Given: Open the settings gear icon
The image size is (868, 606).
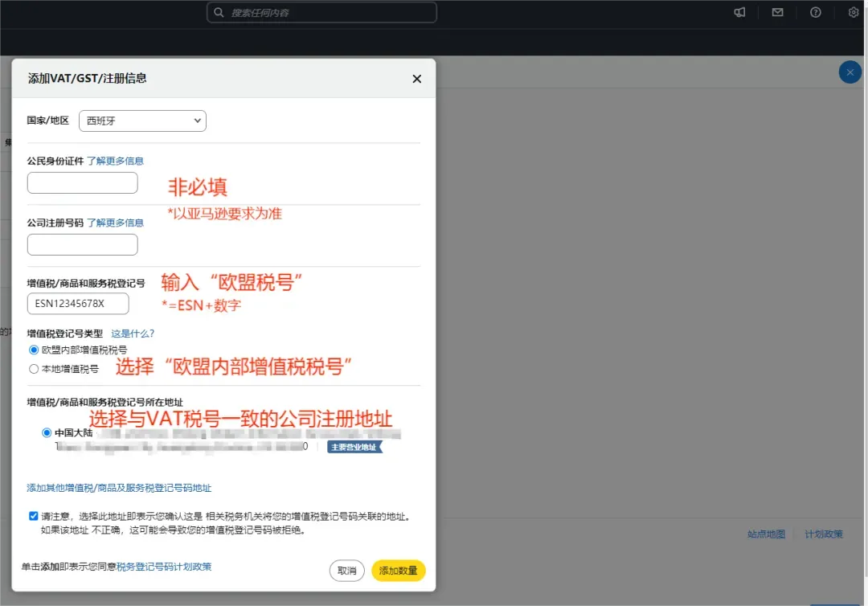Looking at the screenshot, I should 854,12.
